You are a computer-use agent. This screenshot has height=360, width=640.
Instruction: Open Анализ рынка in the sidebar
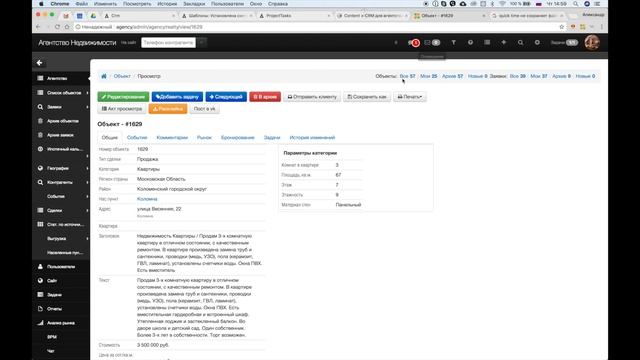[x=61, y=323]
